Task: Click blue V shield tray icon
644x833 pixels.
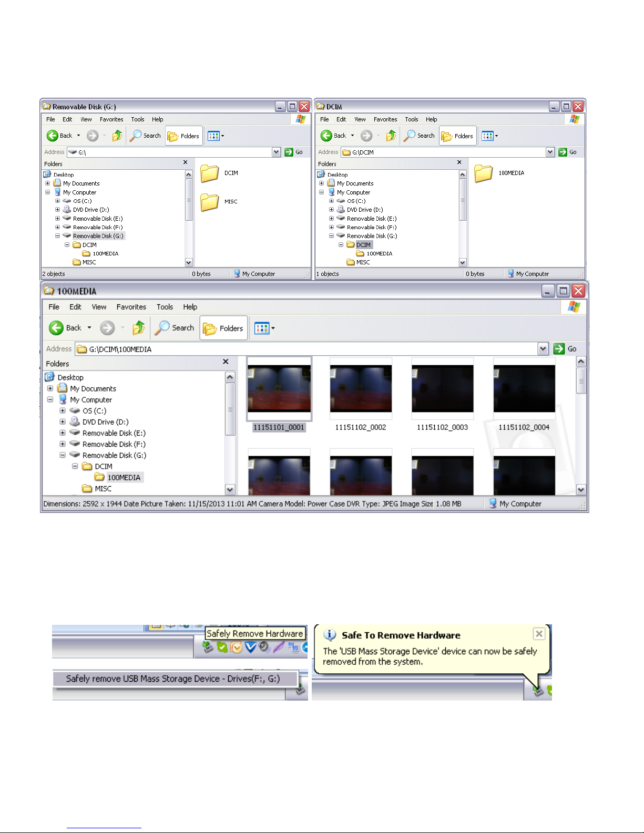Action: [250, 647]
